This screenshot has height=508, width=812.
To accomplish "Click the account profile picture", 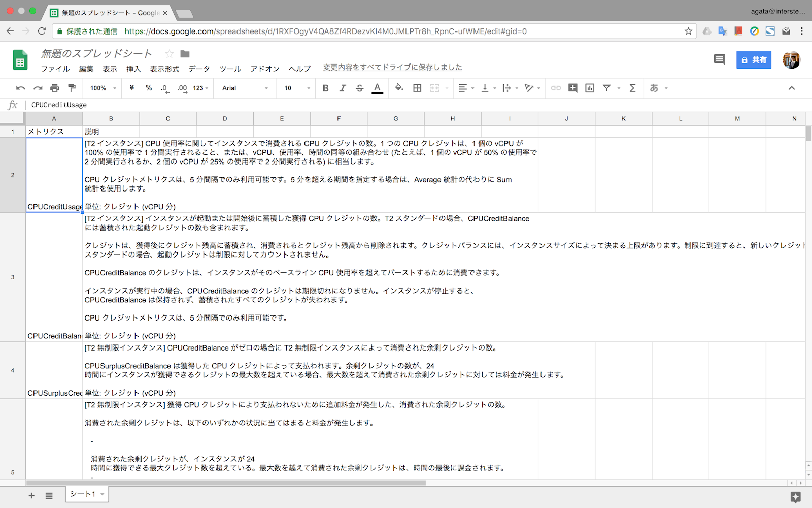I will coord(791,60).
